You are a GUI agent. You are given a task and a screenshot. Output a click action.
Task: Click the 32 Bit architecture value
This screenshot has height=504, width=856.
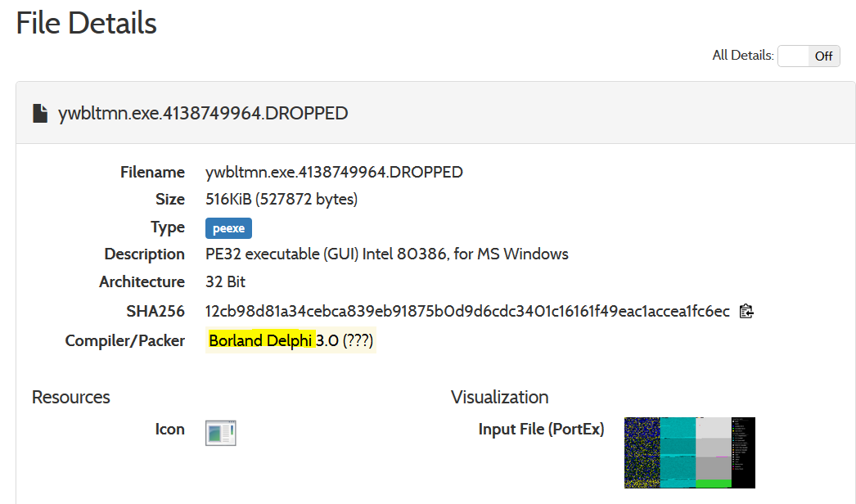[x=226, y=281]
